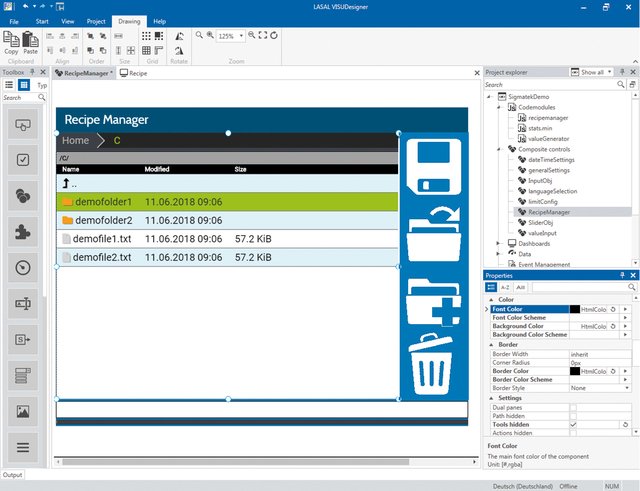640x491 pixels.
Task: Select the image control in Toolbox
Action: tap(23, 411)
